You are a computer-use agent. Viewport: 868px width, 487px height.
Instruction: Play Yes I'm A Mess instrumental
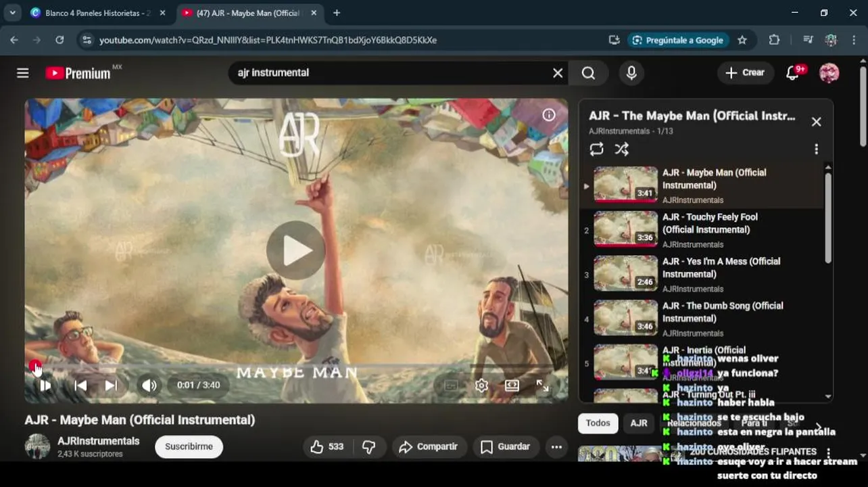coord(702,275)
